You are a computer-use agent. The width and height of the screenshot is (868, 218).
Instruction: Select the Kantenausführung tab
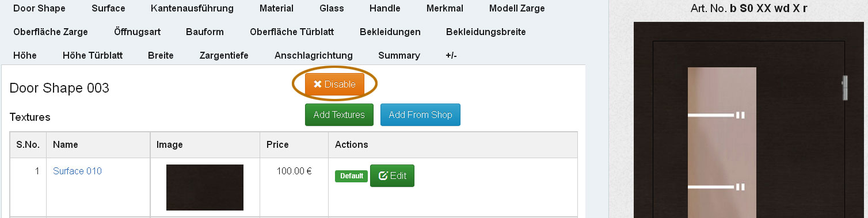(192, 9)
